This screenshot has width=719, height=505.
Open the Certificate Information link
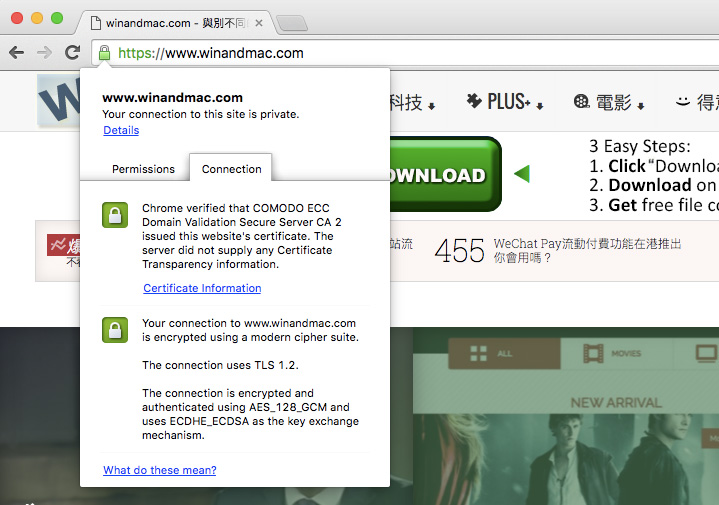[202, 288]
